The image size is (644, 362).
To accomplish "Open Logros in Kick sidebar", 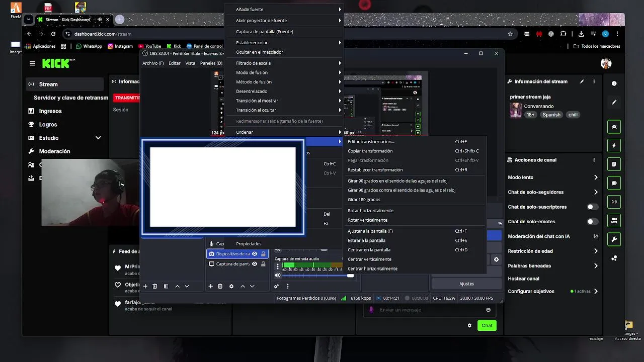I will click(48, 125).
